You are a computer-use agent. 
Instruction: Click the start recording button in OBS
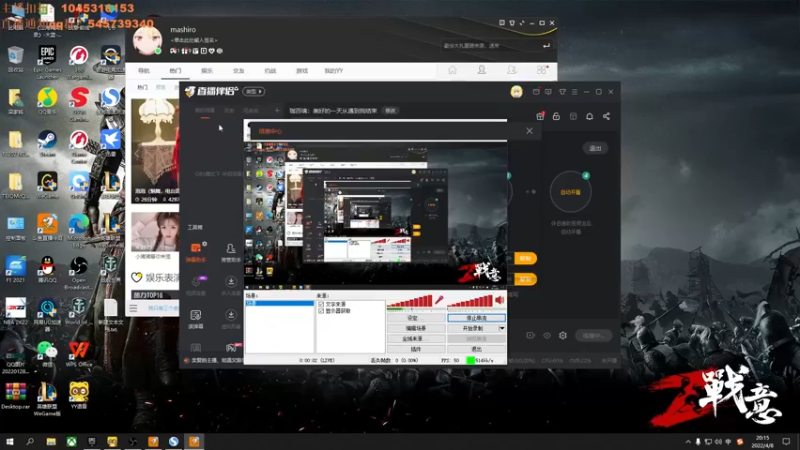point(473,328)
